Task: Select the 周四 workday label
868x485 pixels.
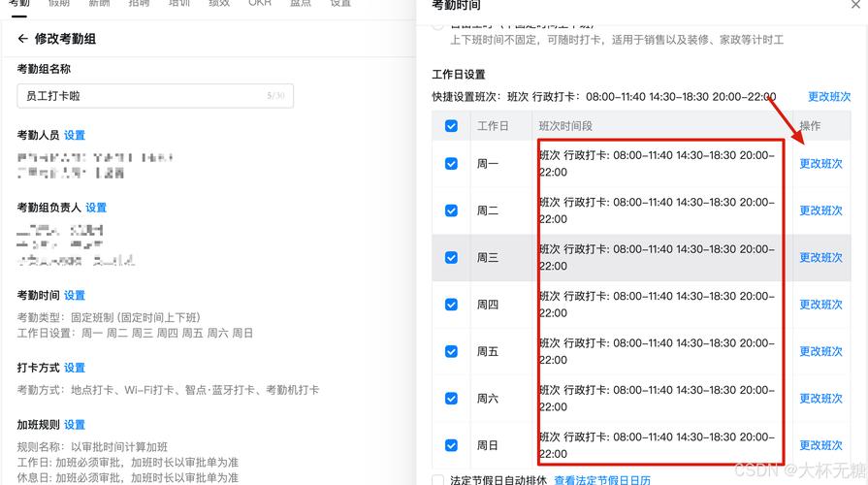Action: coord(488,305)
